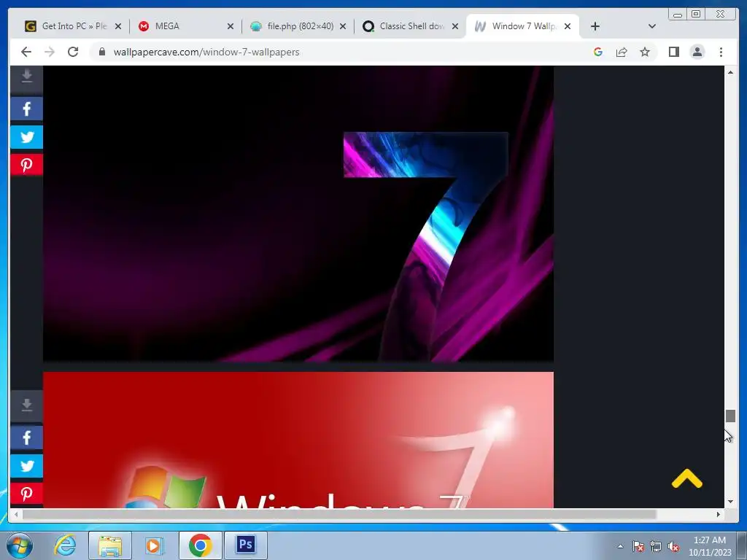Select the Window 7 Wallpapers tab

tap(517, 26)
